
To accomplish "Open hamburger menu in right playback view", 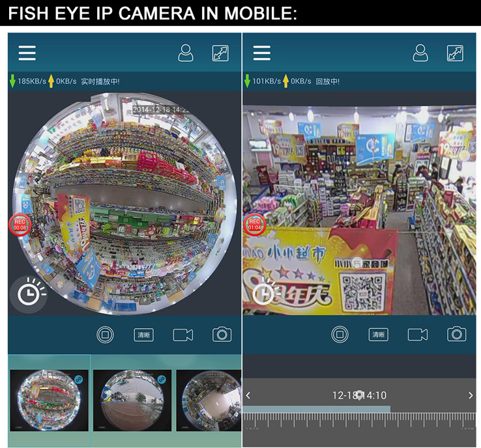I will pos(261,53).
